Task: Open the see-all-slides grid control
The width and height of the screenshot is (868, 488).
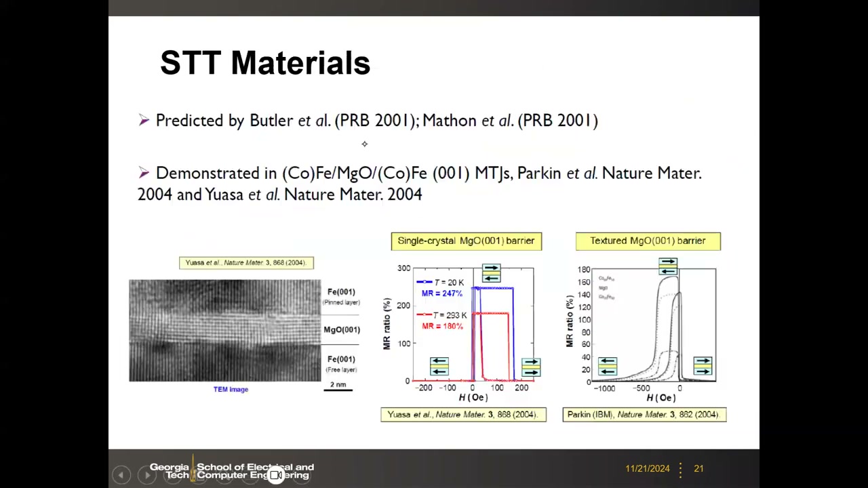Action: coord(199,475)
